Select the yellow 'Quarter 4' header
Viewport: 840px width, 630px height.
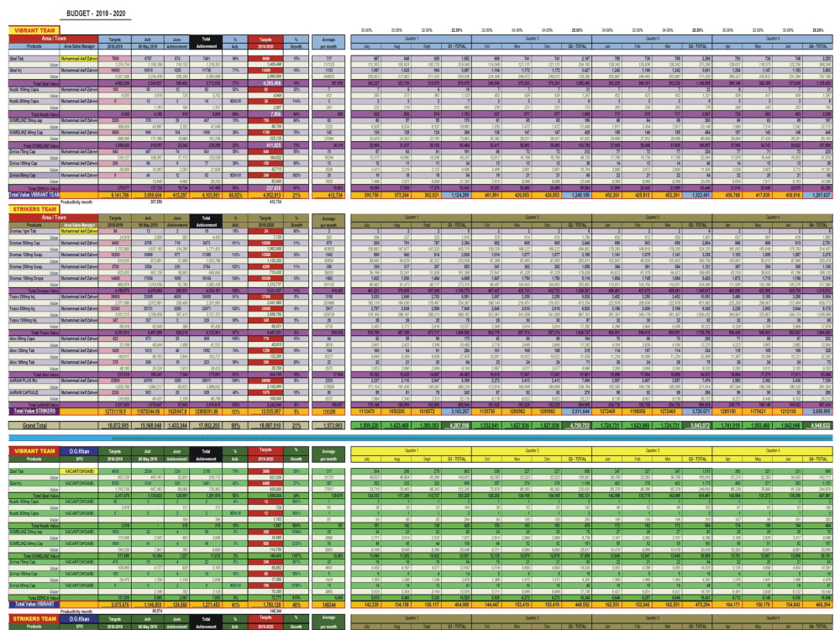[x=772, y=450]
